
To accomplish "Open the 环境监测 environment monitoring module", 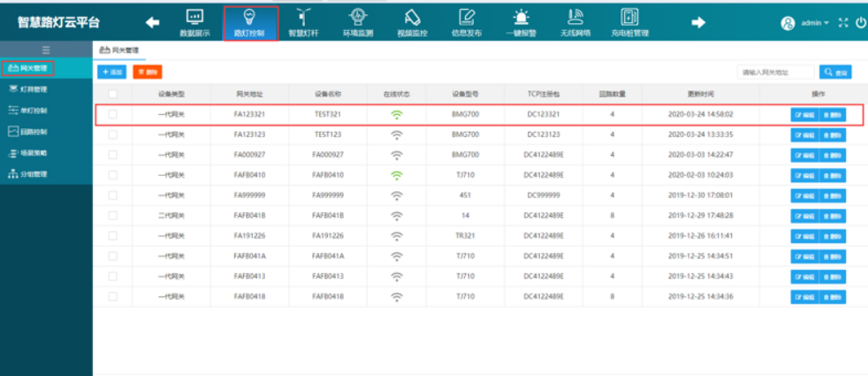I will pos(358,22).
